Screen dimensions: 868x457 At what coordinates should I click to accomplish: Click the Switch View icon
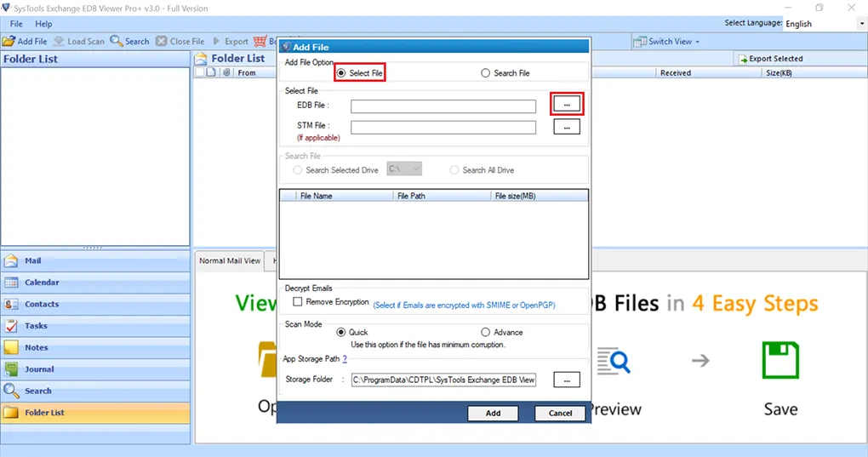(640, 42)
